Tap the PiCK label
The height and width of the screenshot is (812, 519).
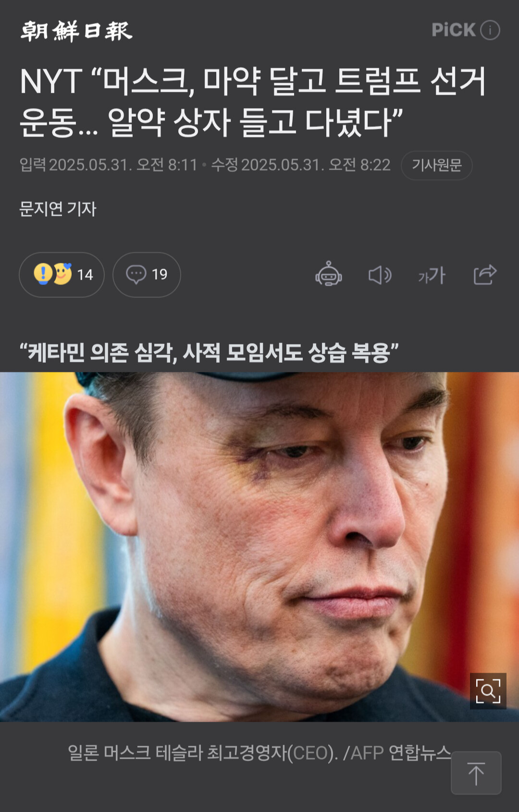(x=454, y=30)
